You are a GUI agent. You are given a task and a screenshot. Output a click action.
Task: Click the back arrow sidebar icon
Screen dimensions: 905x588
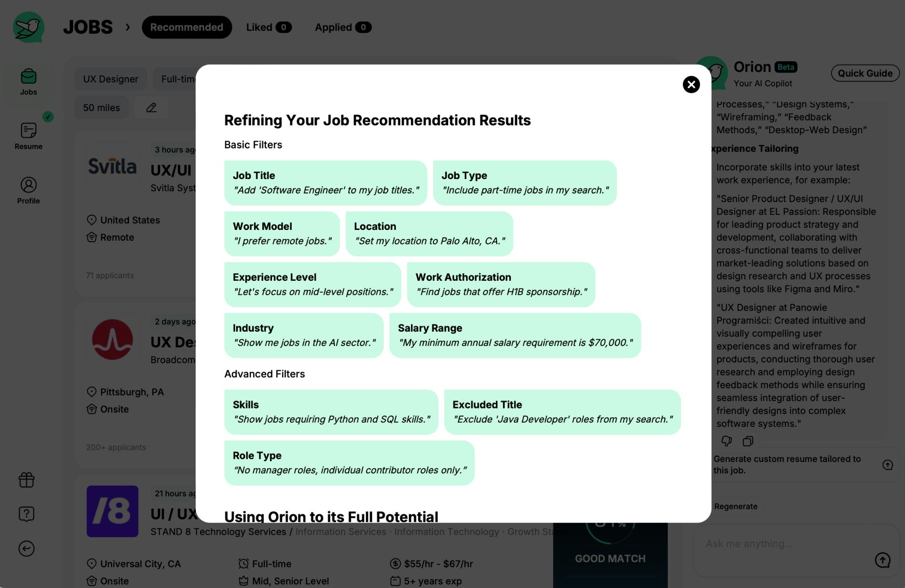27,548
